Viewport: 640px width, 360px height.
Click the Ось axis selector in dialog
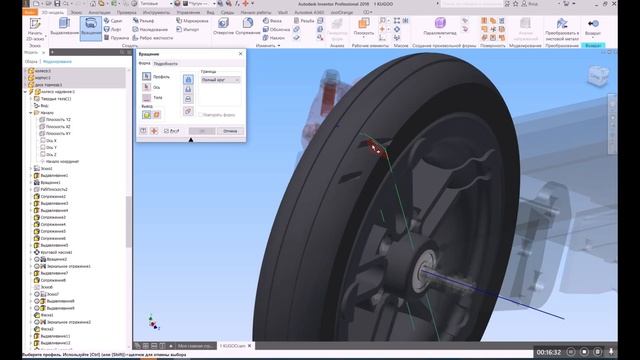147,87
